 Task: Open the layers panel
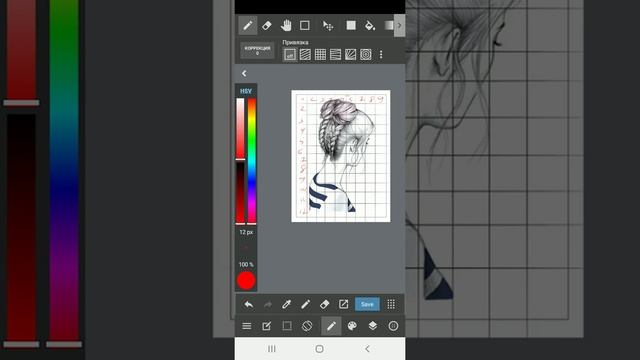[x=373, y=326]
